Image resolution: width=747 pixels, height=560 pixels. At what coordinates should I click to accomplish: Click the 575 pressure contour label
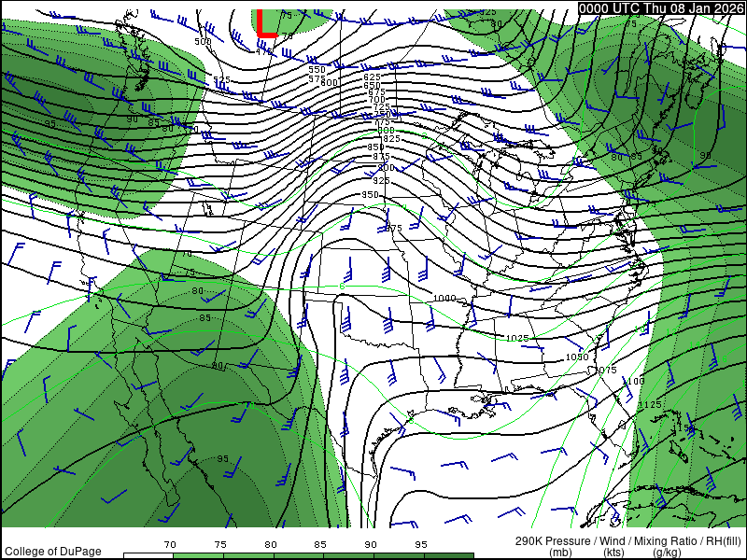click(317, 78)
